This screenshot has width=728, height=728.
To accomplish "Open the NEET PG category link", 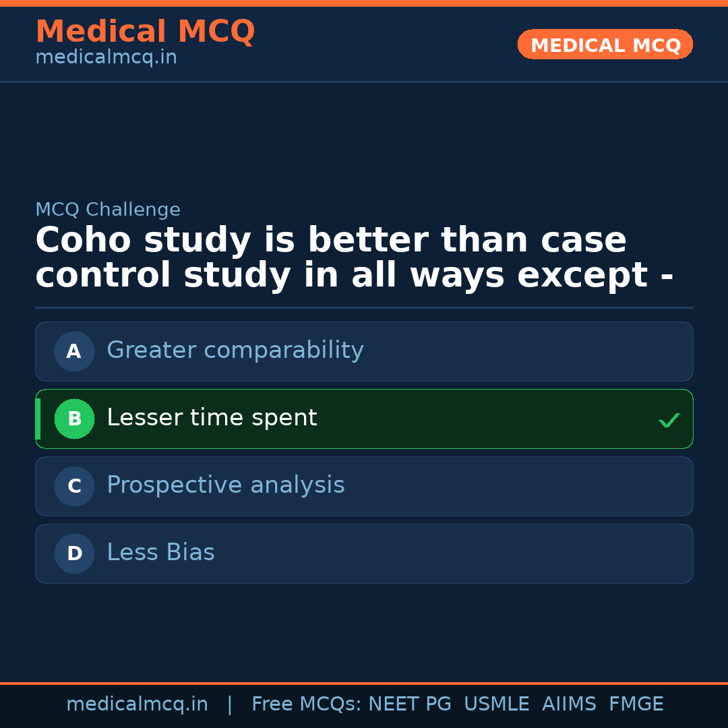I will coord(409,704).
